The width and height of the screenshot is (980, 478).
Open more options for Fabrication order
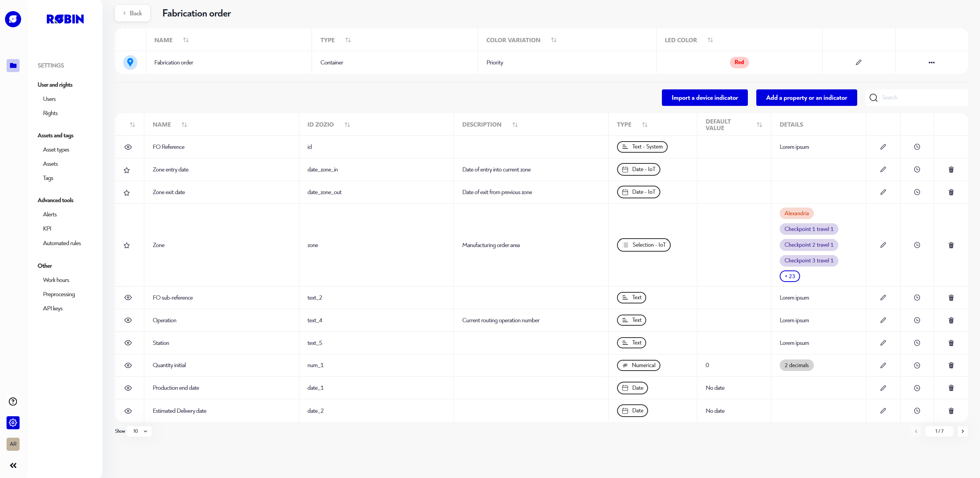tap(932, 62)
